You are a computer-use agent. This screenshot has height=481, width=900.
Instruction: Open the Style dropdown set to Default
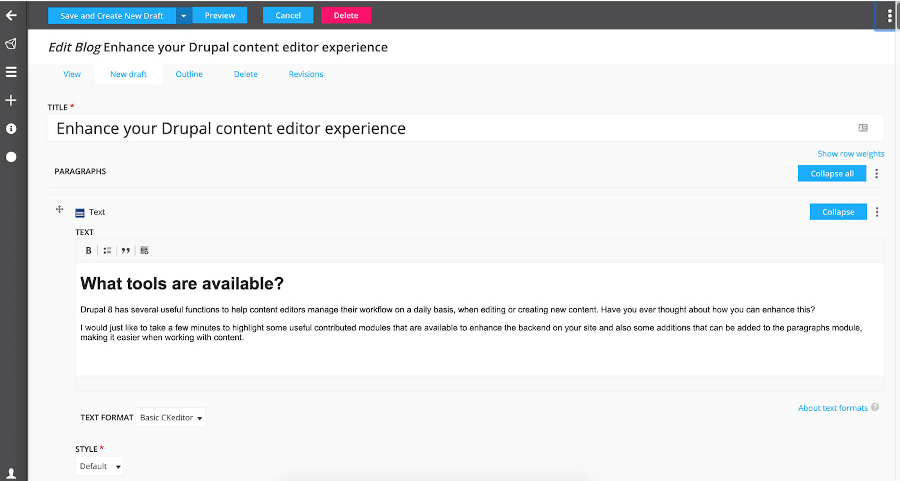[x=101, y=466]
